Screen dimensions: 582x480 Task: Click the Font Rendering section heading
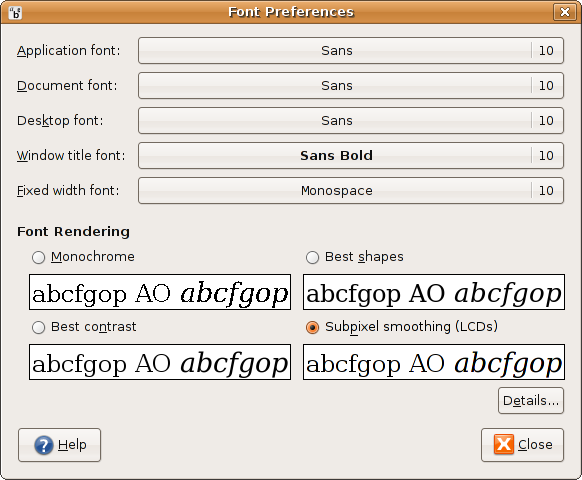pos(73,232)
